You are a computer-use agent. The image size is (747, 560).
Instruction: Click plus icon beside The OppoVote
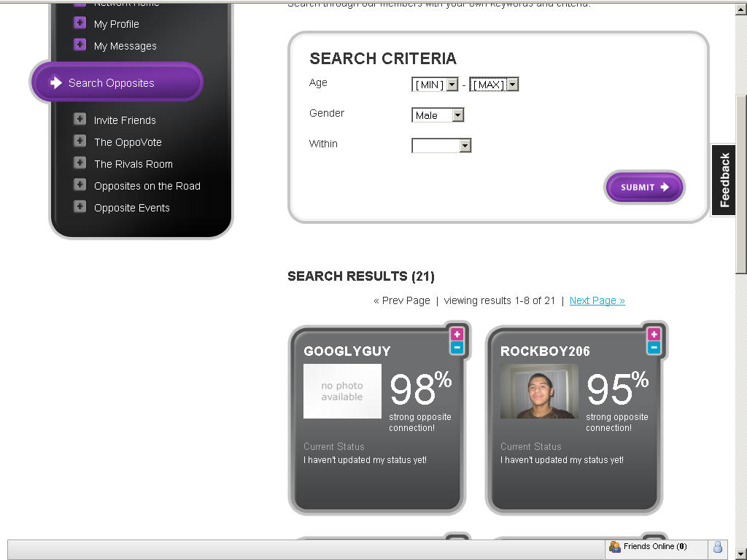click(80, 141)
